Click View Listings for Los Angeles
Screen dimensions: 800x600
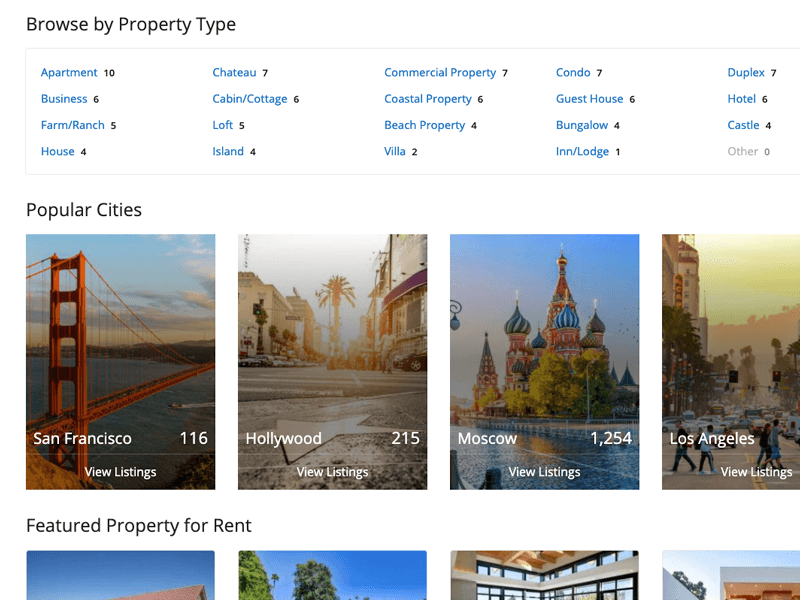pyautogui.click(x=757, y=472)
